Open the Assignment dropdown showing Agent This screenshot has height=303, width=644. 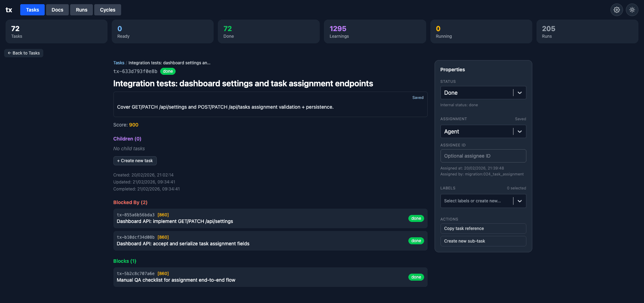tap(483, 131)
